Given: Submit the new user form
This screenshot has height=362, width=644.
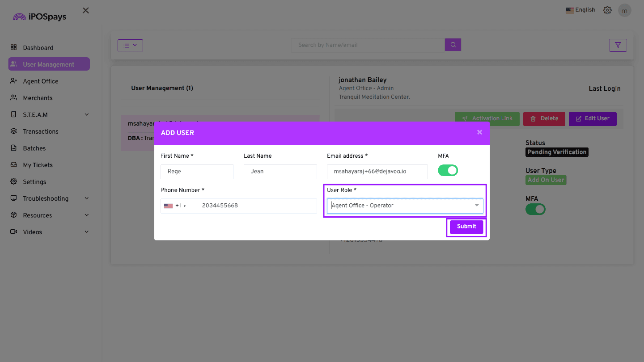Looking at the screenshot, I should click(x=466, y=227).
